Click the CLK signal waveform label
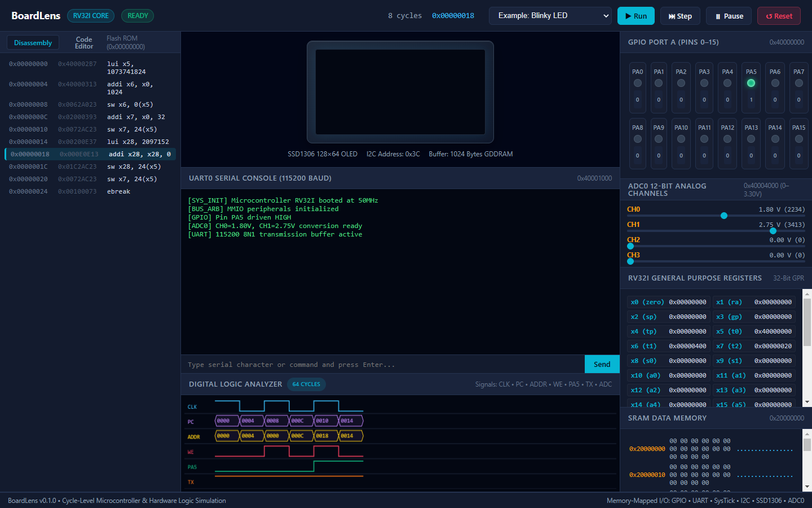Viewport: 812px width, 508px height. [x=192, y=406]
